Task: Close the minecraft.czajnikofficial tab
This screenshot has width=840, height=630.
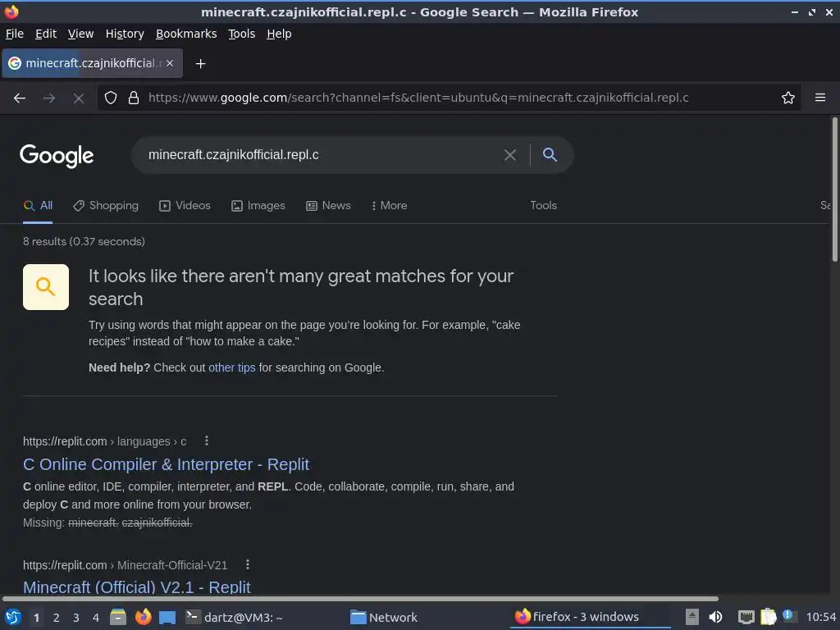Action: click(170, 63)
